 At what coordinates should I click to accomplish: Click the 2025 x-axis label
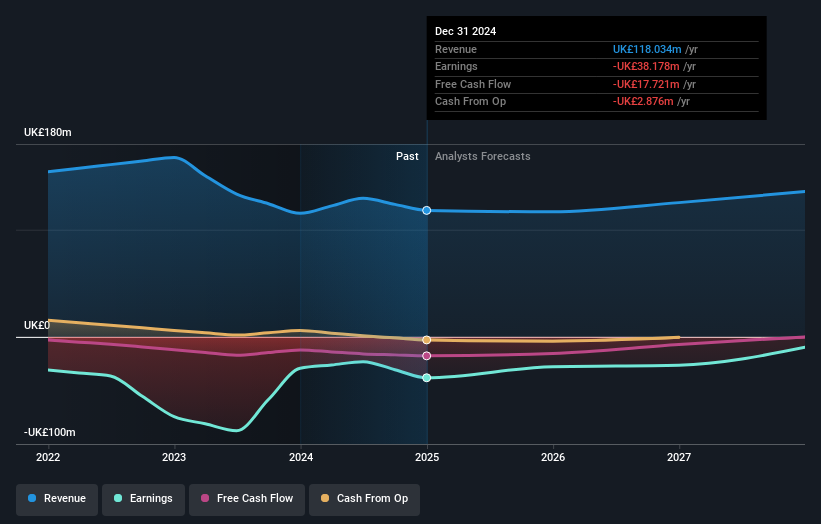(427, 458)
